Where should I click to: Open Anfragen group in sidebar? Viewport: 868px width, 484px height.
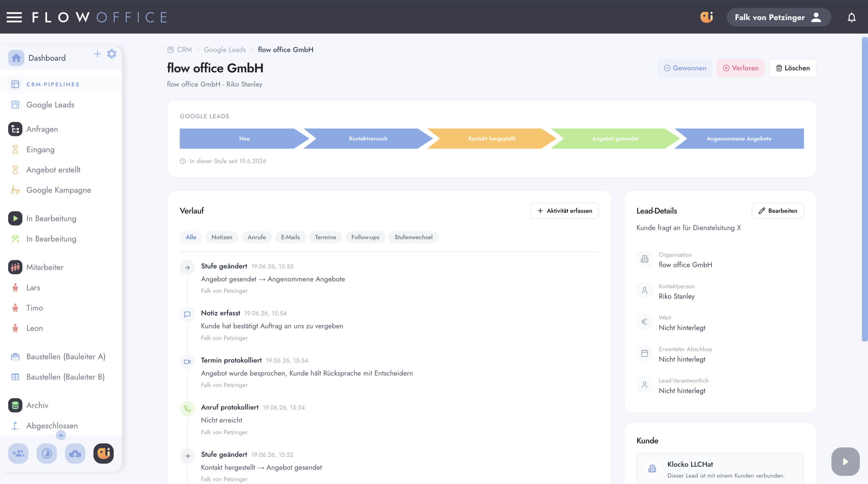point(42,129)
